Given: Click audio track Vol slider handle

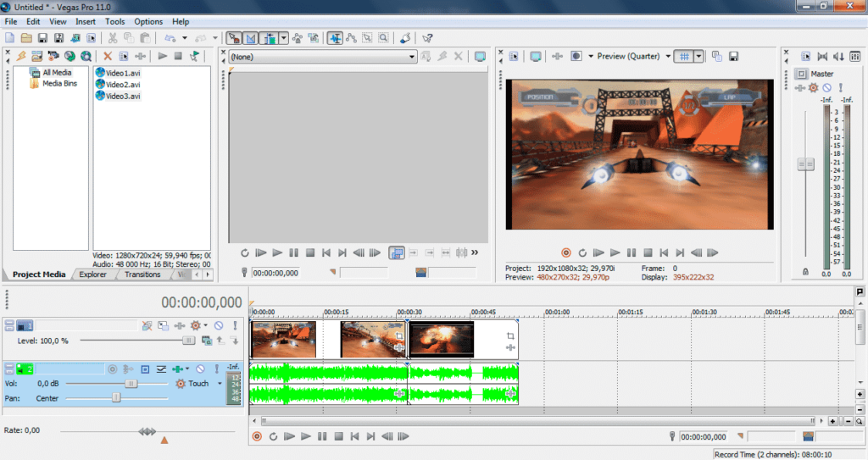Looking at the screenshot, I should coord(131,384).
